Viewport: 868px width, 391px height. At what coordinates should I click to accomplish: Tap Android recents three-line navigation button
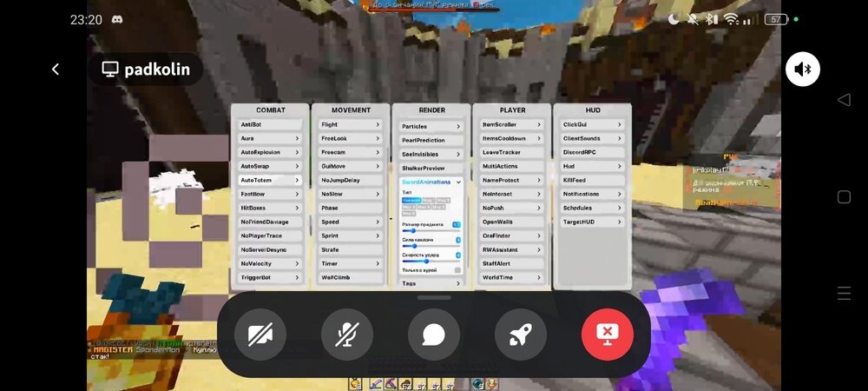tap(844, 293)
